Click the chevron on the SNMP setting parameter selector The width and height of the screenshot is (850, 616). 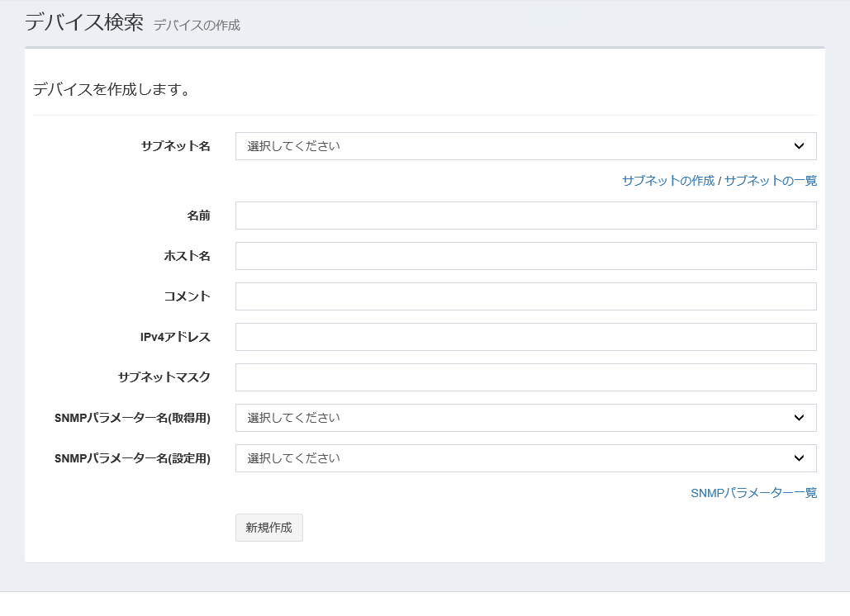pos(798,458)
